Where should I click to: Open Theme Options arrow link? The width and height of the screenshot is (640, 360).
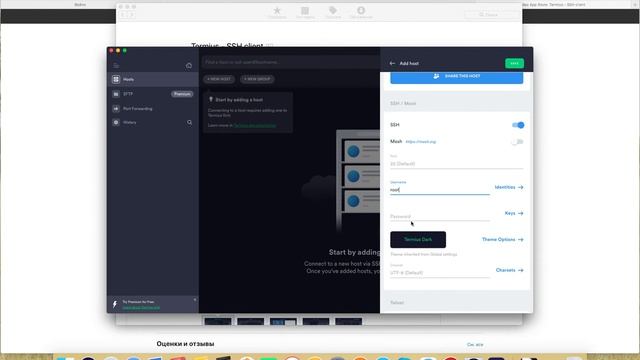(x=502, y=240)
